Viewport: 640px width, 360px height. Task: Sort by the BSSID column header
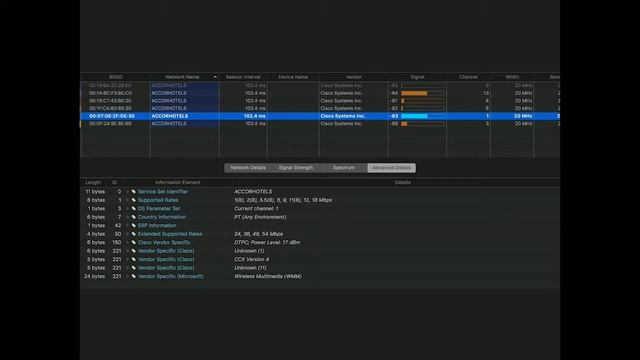coord(116,77)
